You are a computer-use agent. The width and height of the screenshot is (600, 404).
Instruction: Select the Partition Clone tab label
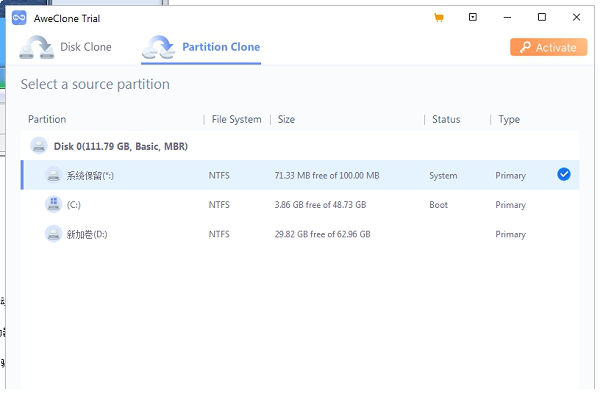pos(220,47)
